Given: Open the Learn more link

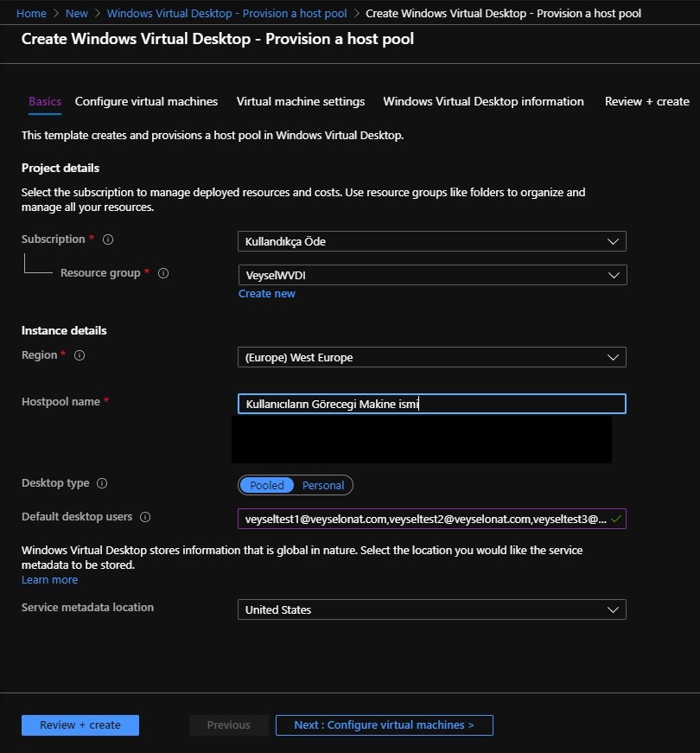Looking at the screenshot, I should [49, 579].
